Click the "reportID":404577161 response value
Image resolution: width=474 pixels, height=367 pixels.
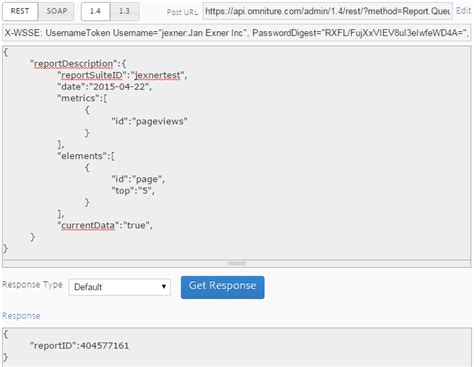coord(79,346)
